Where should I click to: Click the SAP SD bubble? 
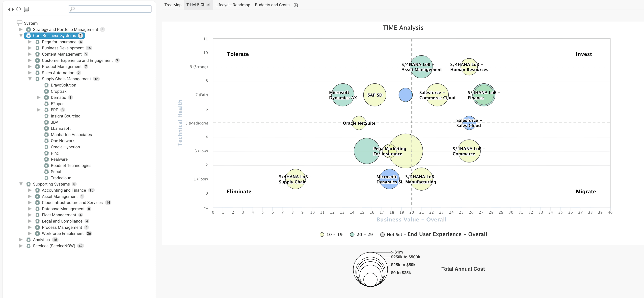click(x=374, y=95)
